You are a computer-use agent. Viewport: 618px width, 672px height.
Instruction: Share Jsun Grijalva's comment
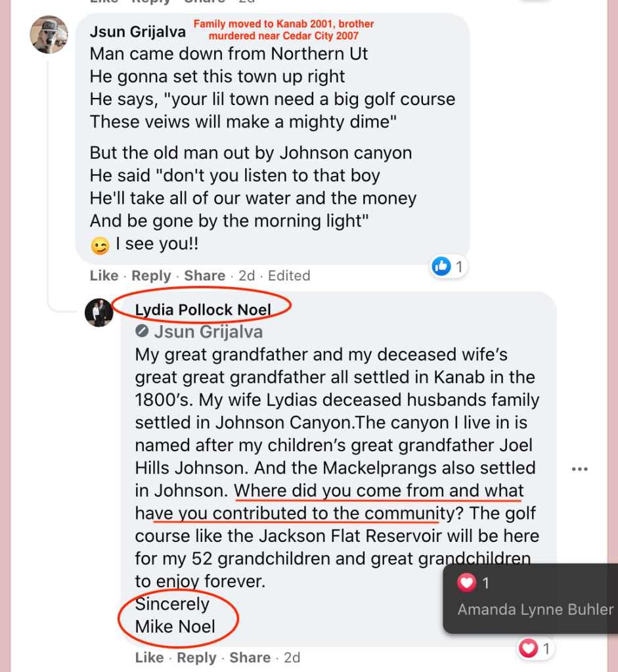click(x=204, y=276)
